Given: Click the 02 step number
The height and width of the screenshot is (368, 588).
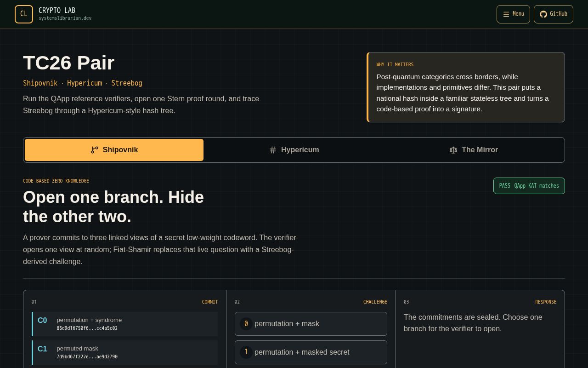Looking at the screenshot, I should click(237, 302).
